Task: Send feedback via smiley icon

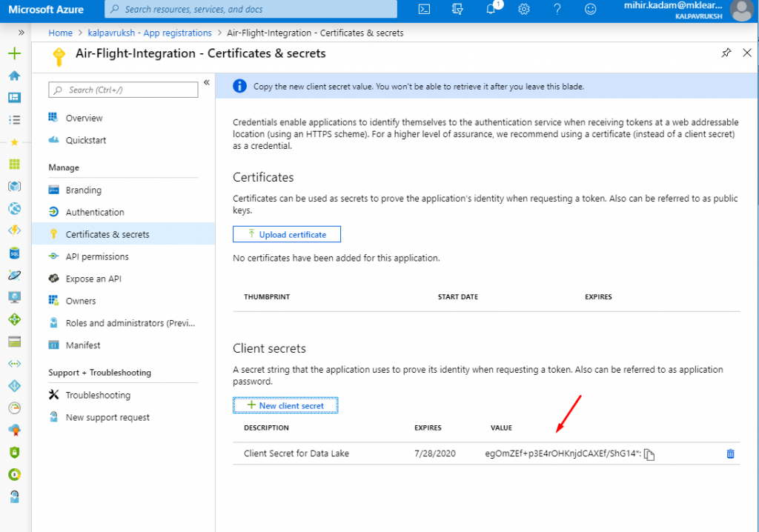Action: click(x=591, y=9)
